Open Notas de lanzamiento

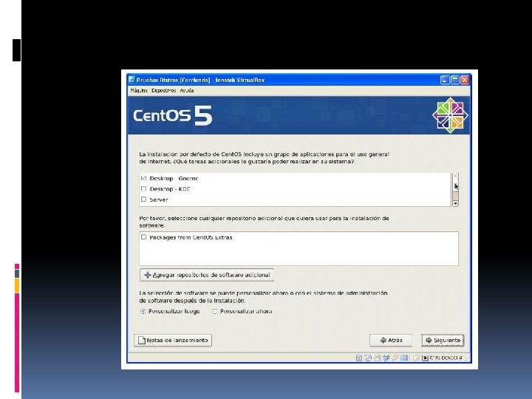tap(173, 340)
